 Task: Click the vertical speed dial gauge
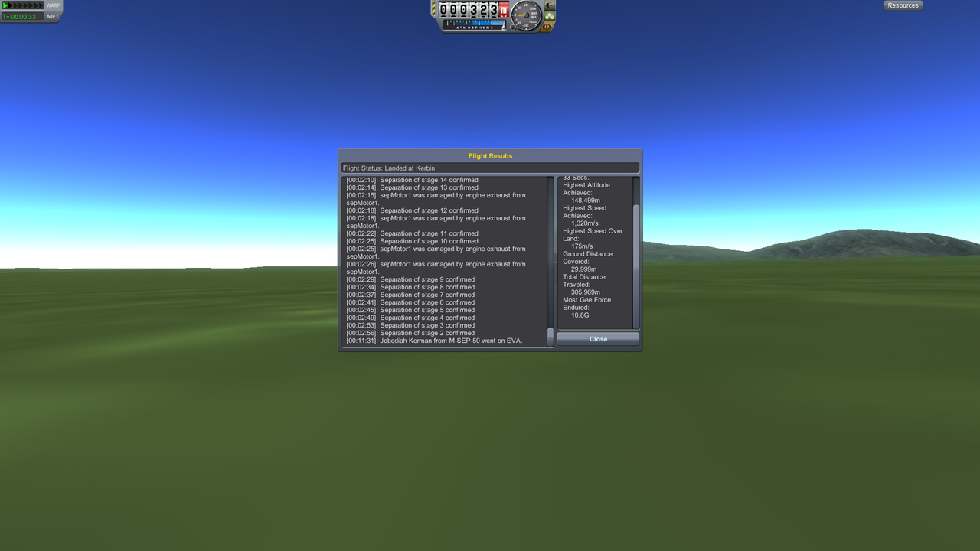tap(526, 15)
